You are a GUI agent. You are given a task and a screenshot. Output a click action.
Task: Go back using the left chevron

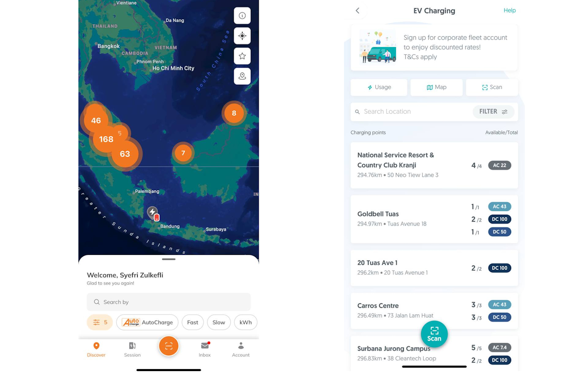[358, 11]
